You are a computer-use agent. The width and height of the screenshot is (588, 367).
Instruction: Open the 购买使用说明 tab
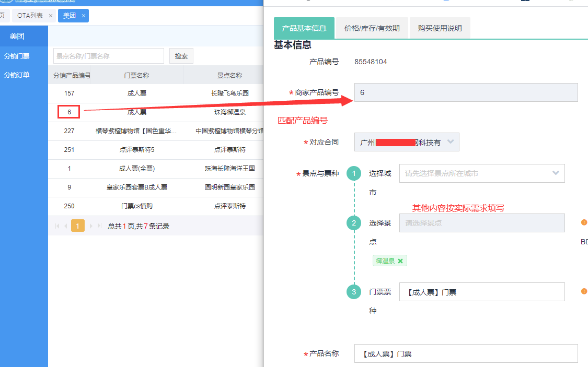(440, 28)
